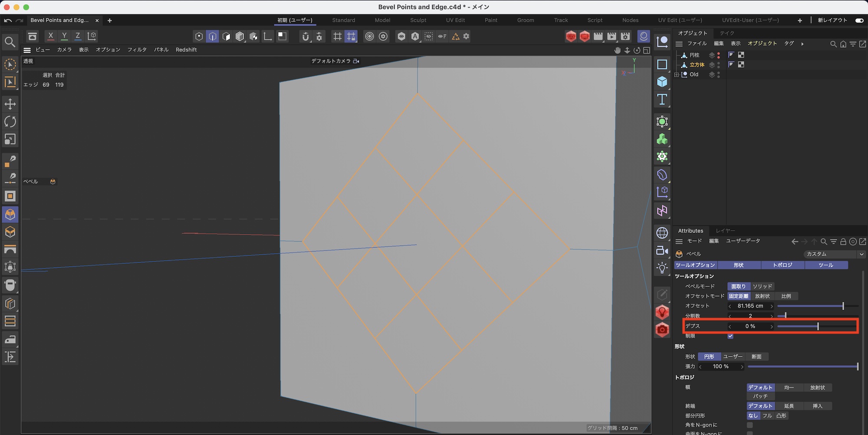Open the フィルタ viewport menu
The width and height of the screenshot is (868, 435).
(x=137, y=50)
